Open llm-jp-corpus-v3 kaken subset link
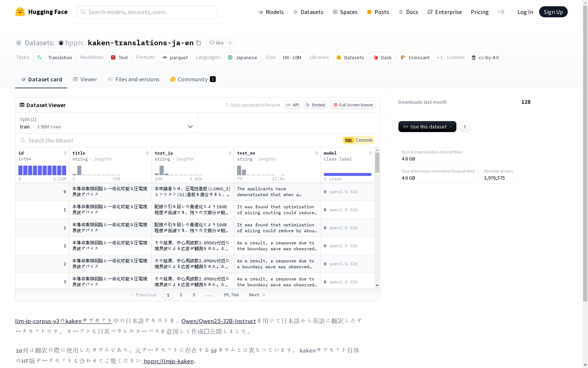The height and width of the screenshot is (368, 588). point(64,321)
